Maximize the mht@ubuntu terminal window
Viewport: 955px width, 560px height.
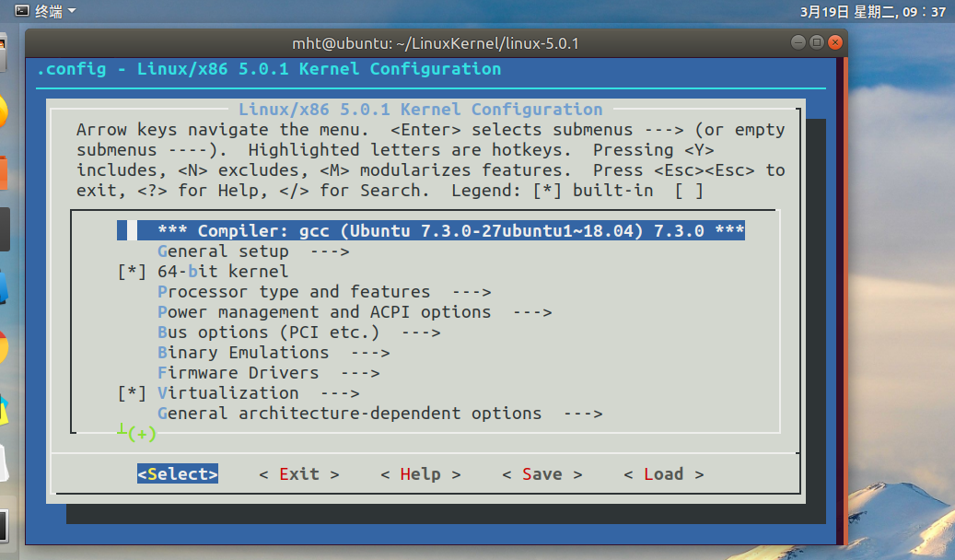click(x=817, y=42)
